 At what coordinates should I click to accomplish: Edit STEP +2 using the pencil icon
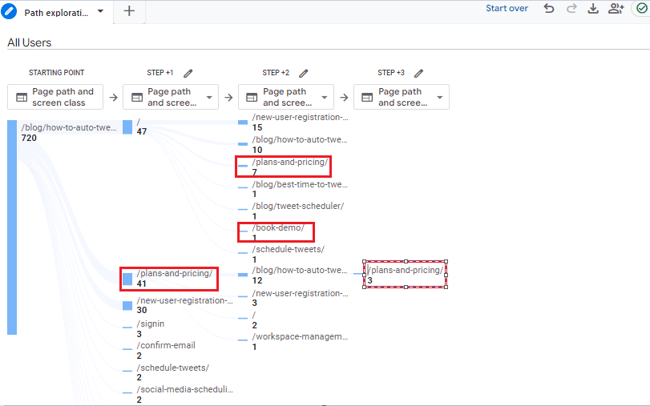pos(304,73)
